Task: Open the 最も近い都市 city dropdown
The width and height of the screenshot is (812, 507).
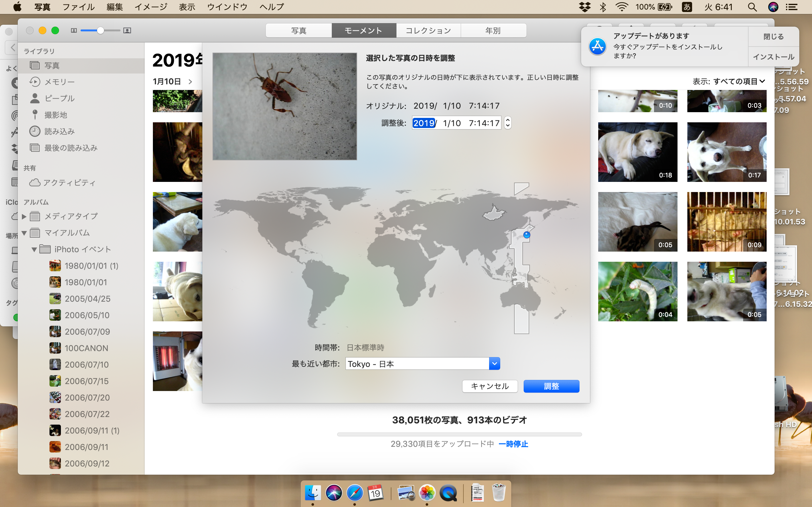Action: pos(494,363)
